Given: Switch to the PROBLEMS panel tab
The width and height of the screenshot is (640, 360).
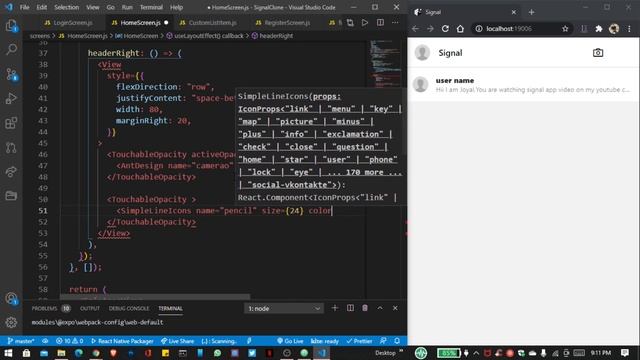Looking at the screenshot, I should [x=44, y=309].
